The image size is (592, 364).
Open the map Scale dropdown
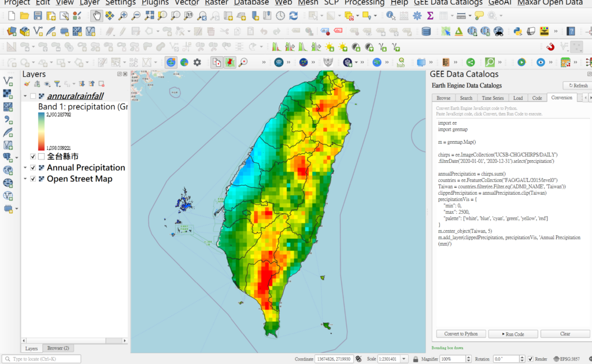click(404, 359)
